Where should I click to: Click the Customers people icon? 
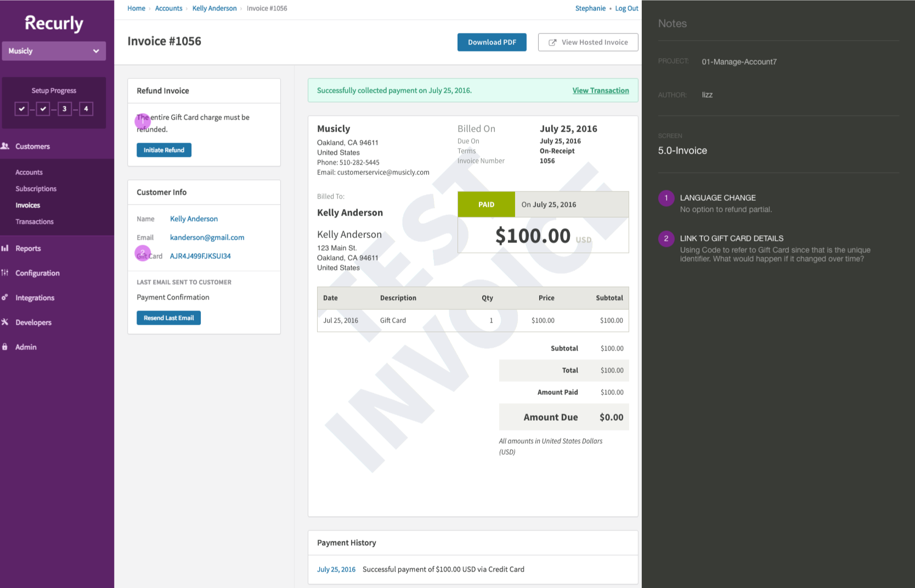tap(5, 146)
